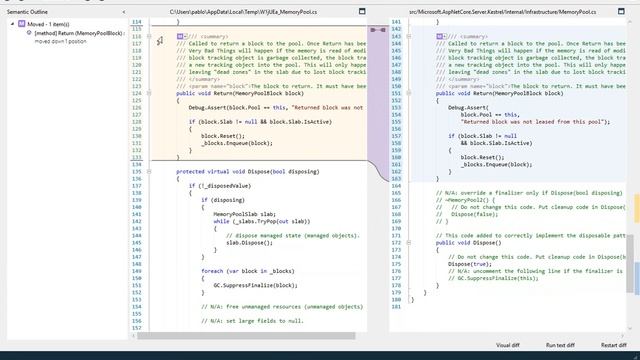Image resolution: width=640 pixels, height=360 pixels.
Task: Click the yellow change marker in the right overview strip
Action: (x=637, y=209)
